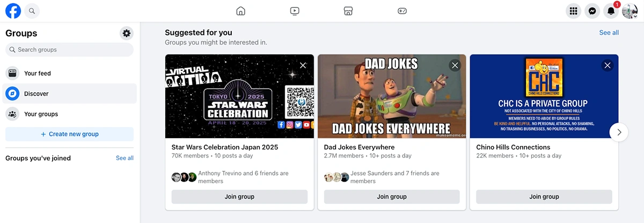The height and width of the screenshot is (223, 644).
Task: Open Groups settings gear
Action: coord(126,33)
